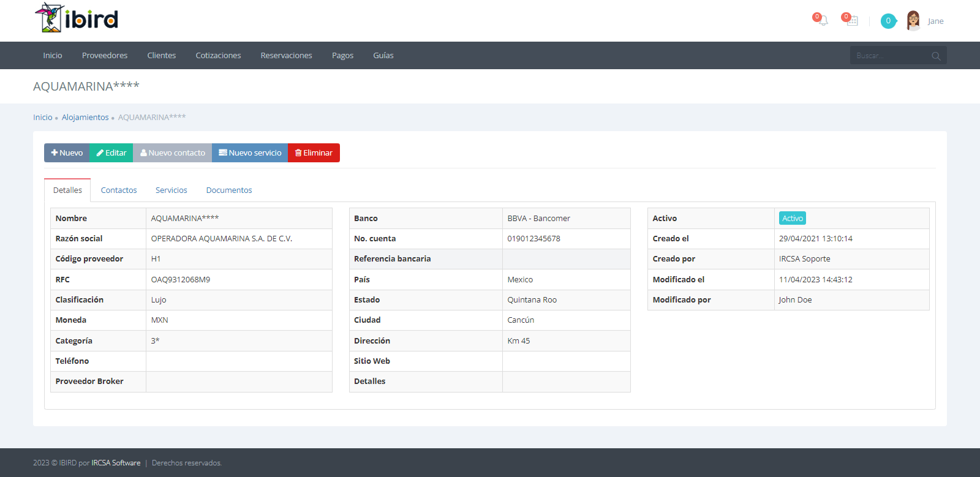980x477 pixels.
Task: Click the Estado value Quintana Roo
Action: (x=532, y=299)
